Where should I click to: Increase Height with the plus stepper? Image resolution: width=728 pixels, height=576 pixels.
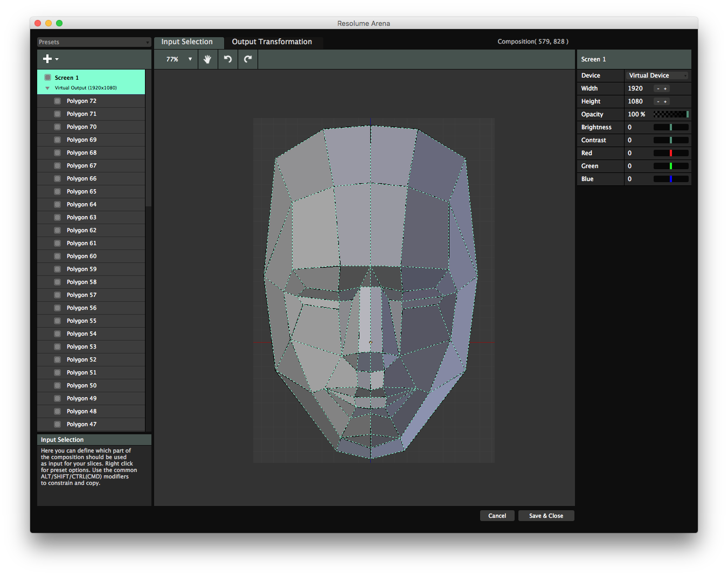pyautogui.click(x=665, y=102)
